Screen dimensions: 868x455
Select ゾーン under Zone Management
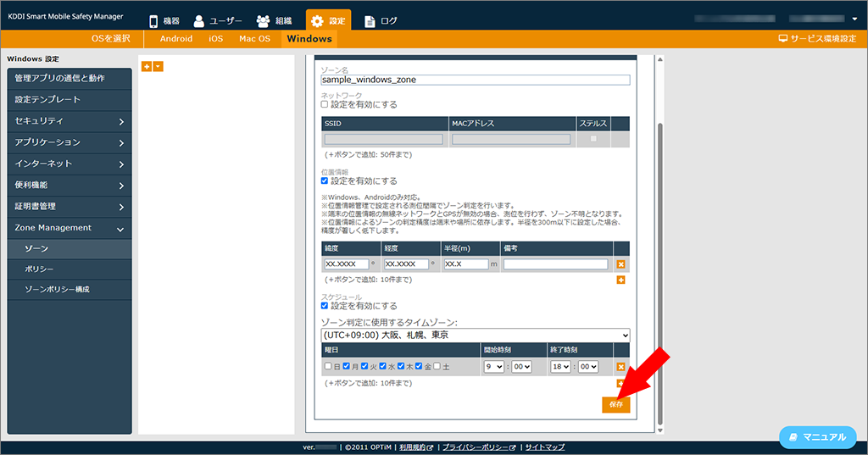point(70,249)
